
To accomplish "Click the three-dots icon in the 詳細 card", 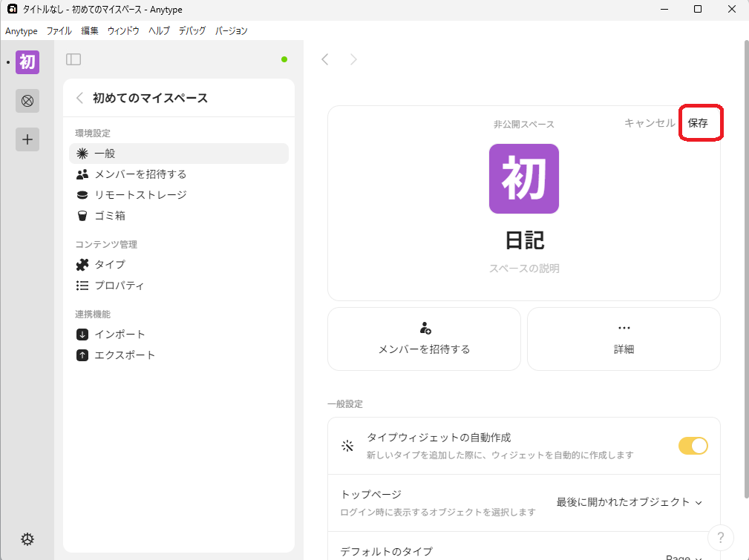I will click(x=624, y=328).
